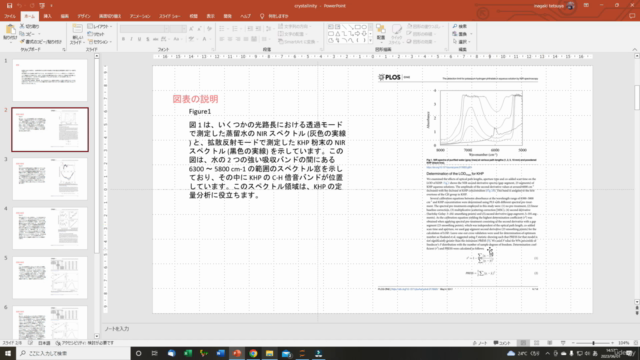Toggle strikethrough formatting
The width and height of the screenshot is (640, 360).
tap(156, 39)
